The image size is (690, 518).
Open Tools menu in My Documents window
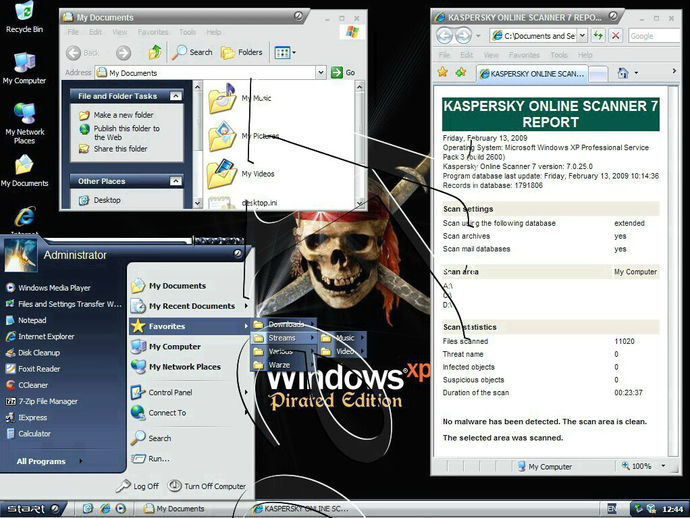tap(187, 32)
